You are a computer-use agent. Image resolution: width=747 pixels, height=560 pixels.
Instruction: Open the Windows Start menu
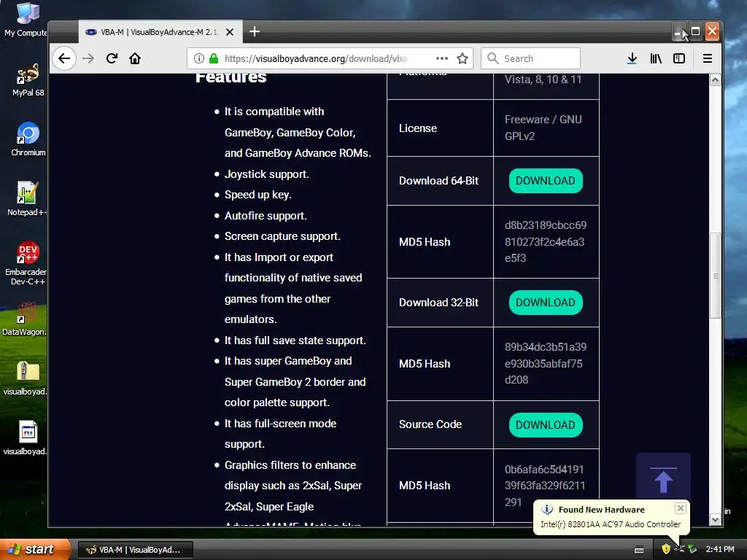point(35,550)
